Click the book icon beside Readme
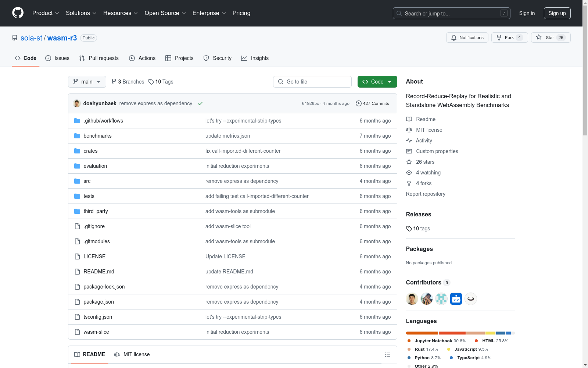The image size is (588, 368). point(409,119)
